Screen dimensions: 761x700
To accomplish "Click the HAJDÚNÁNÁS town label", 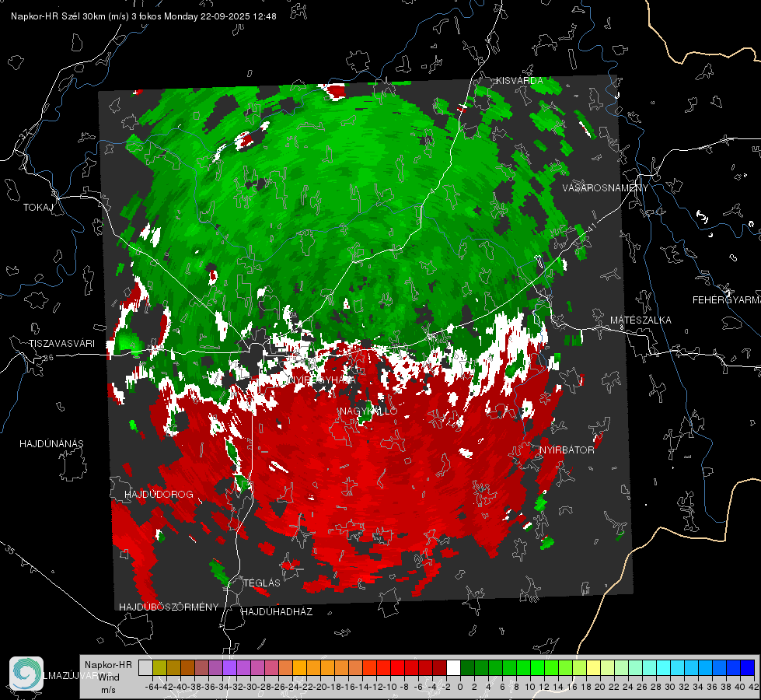I will pos(51,443).
